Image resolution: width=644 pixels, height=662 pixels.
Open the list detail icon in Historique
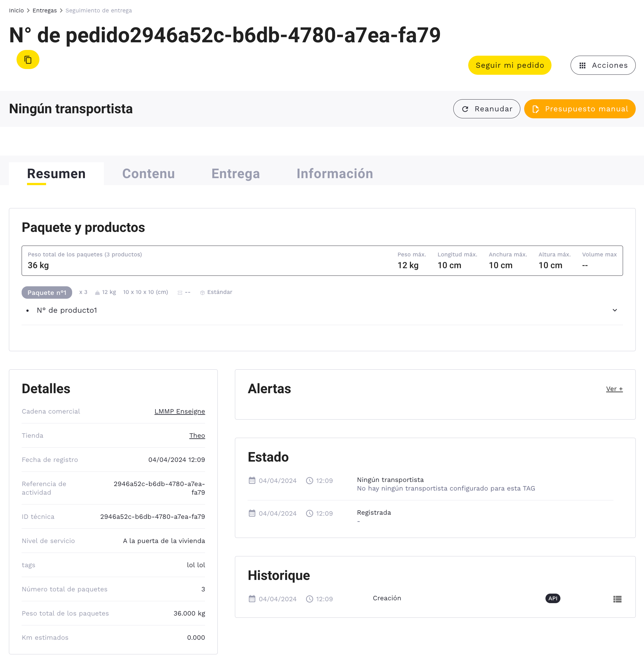click(617, 599)
